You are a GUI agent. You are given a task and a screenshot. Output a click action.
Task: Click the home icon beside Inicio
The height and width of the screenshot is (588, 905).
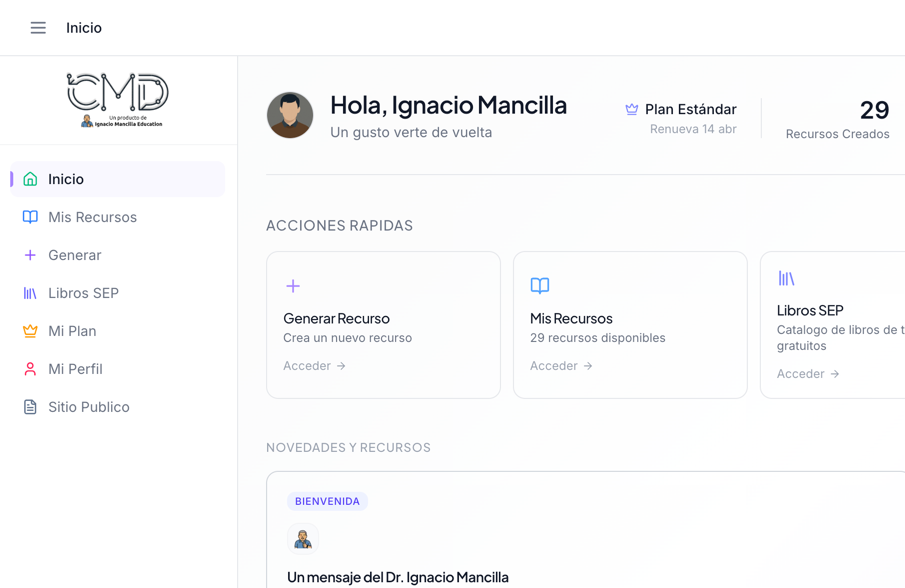pos(30,179)
